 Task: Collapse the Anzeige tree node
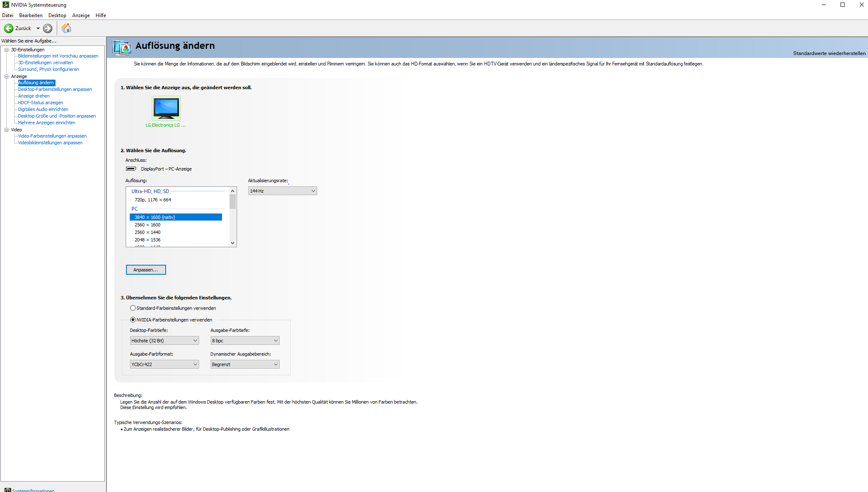point(7,76)
